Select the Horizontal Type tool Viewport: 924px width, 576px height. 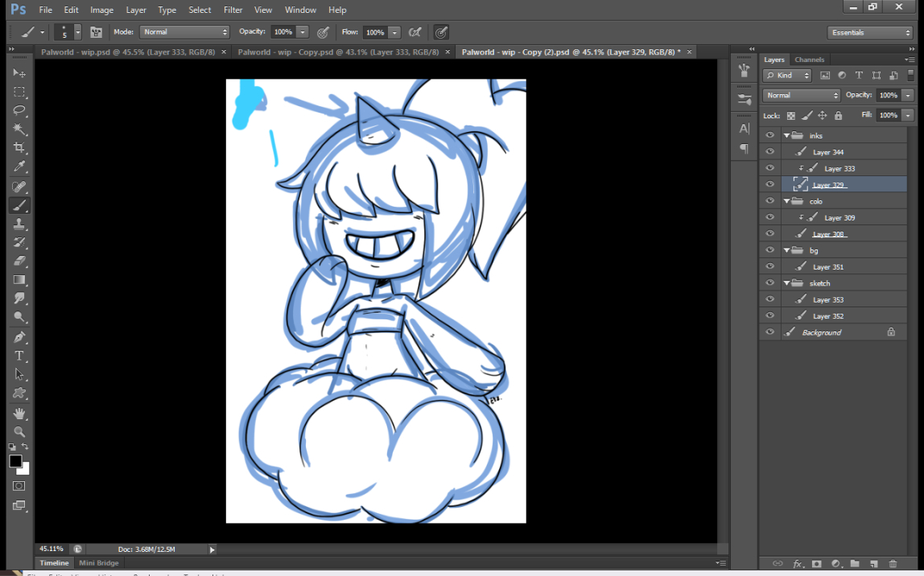19,356
